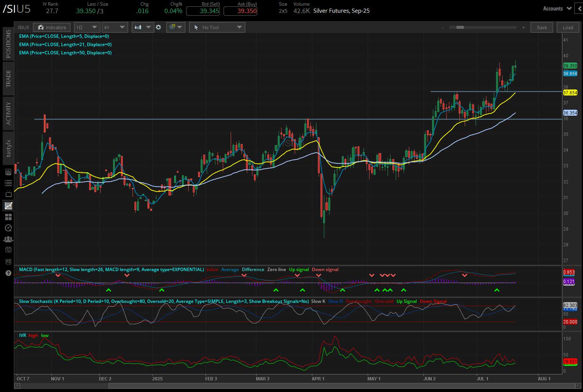Click the Help question mark icon
This screenshot has height=392, width=583.
pos(8,273)
